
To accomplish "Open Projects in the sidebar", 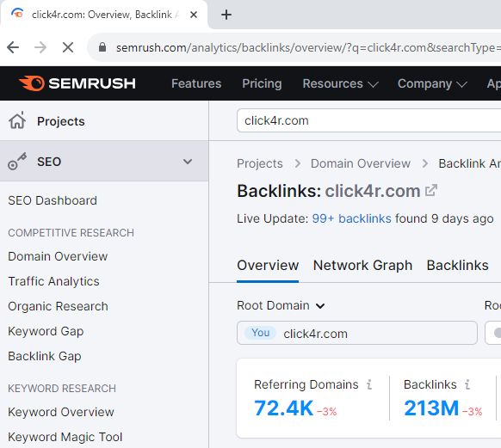I will click(x=61, y=121).
